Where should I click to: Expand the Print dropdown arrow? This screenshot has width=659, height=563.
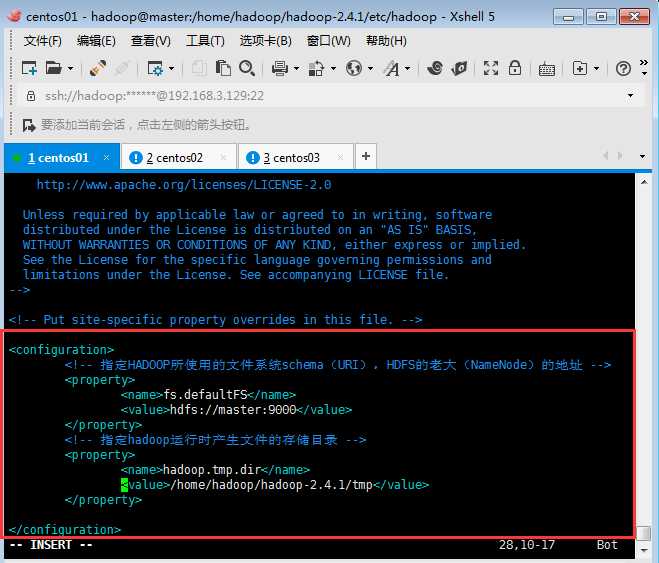296,68
